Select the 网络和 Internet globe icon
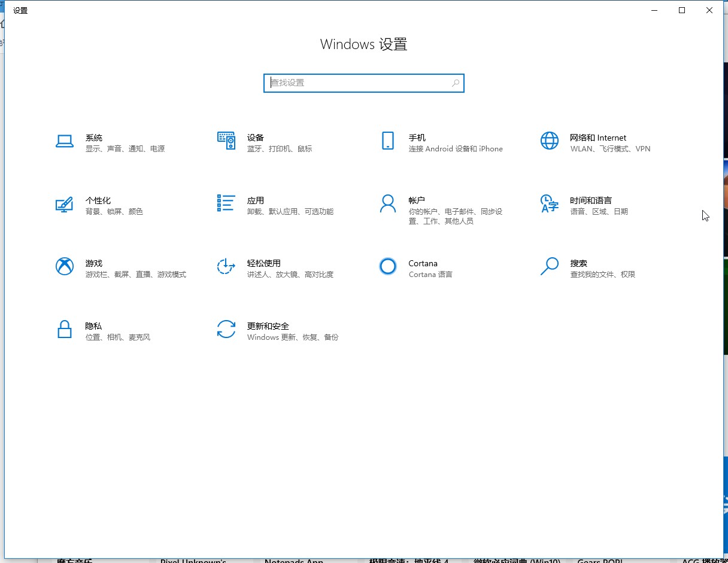 [549, 141]
